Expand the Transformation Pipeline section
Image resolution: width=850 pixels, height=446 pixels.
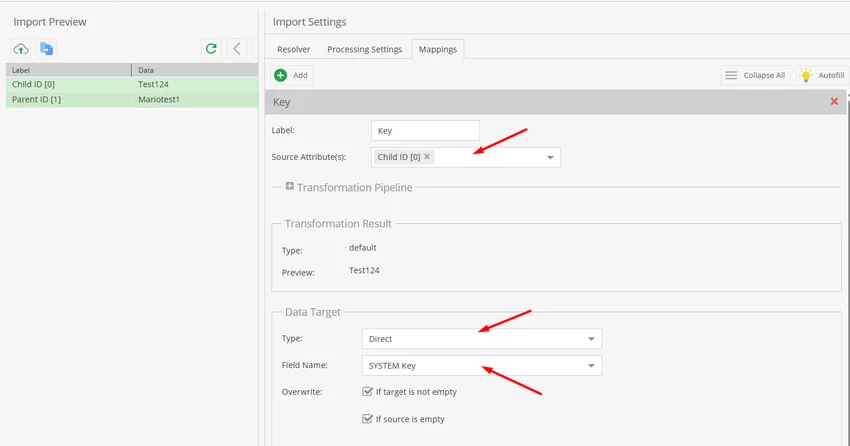289,186
